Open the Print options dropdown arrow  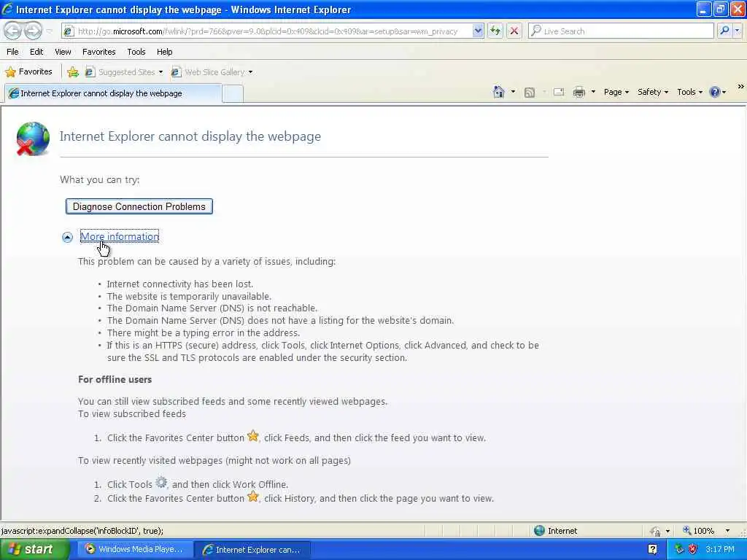[x=593, y=92]
